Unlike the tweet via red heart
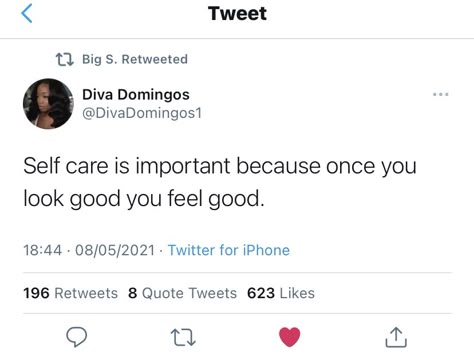The width and height of the screenshot is (474, 360). [289, 337]
